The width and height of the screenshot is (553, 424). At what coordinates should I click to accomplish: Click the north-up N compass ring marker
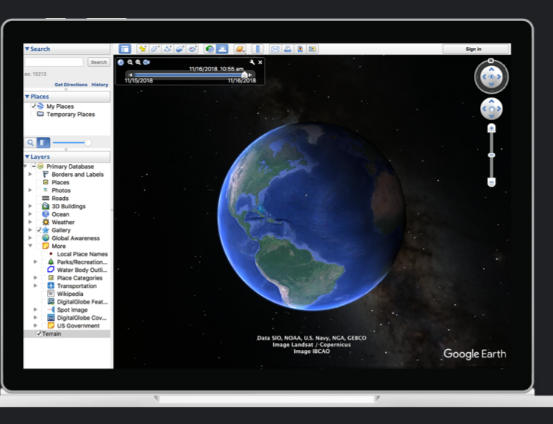tap(491, 61)
